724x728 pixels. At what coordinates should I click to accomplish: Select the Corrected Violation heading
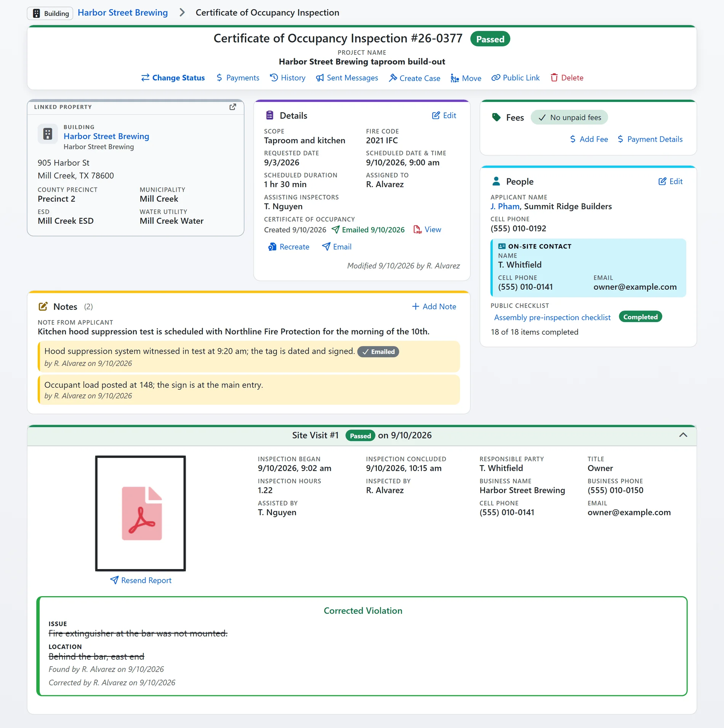coord(363,611)
